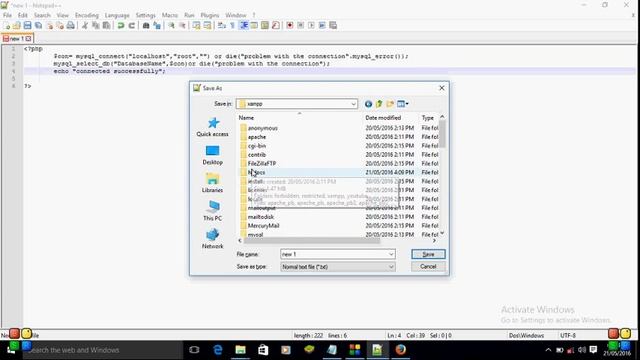This screenshot has width=640, height=360.
Task: Click the Zoom Out toolbar icon
Action: pos(182,25)
